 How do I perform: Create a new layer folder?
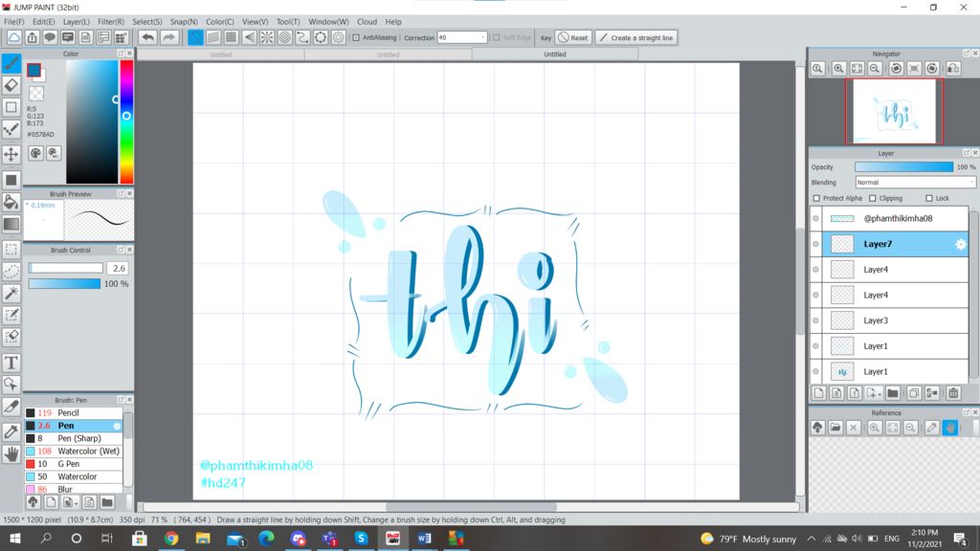[x=893, y=393]
